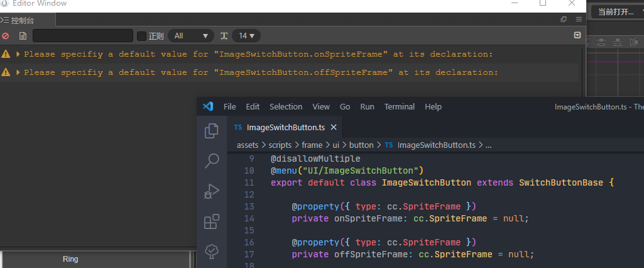Clear the console log output
Image resolution: width=644 pixels, height=268 pixels.
pos(6,36)
